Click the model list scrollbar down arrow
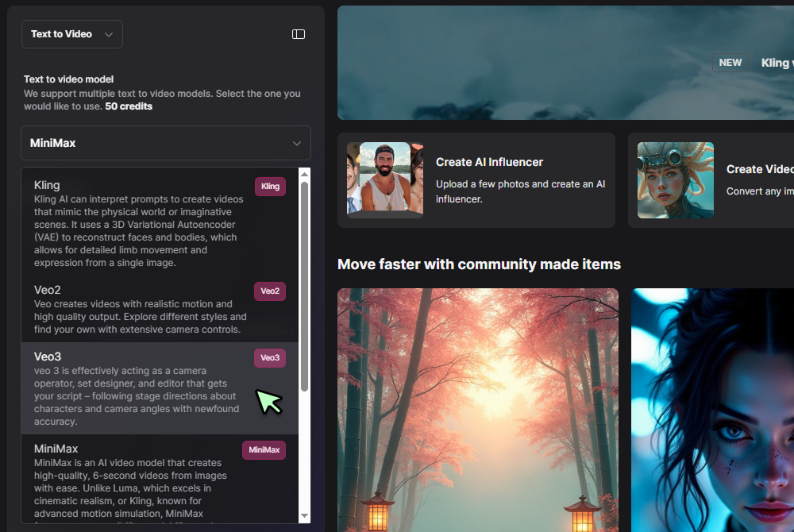The height and width of the screenshot is (532, 794). coord(304,516)
